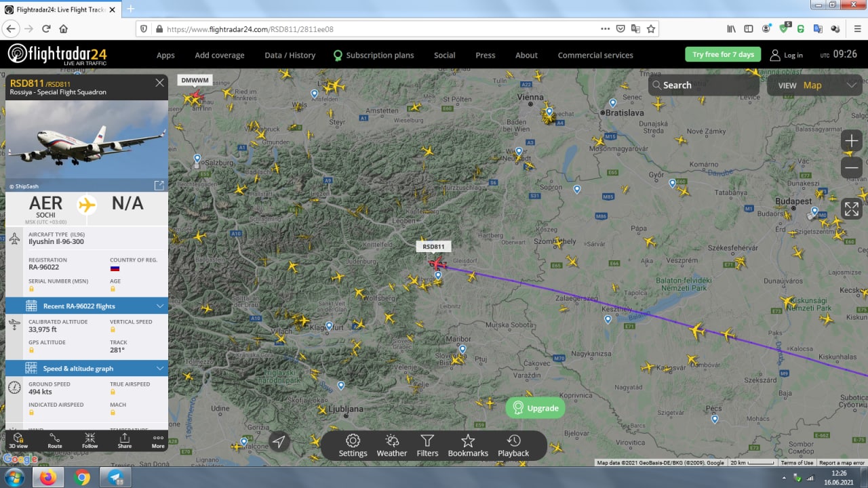Switch map to fullscreen mode
Screen dimensions: 868x488
[852, 208]
